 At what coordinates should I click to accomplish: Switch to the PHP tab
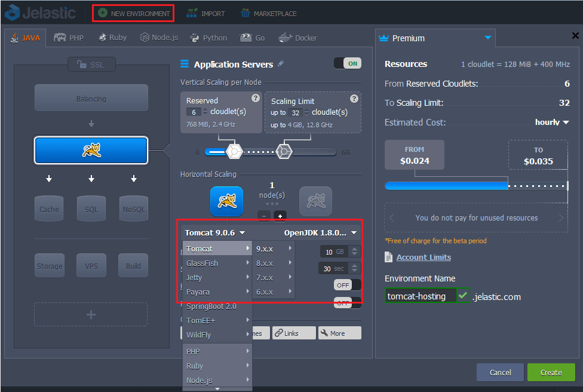pos(69,38)
